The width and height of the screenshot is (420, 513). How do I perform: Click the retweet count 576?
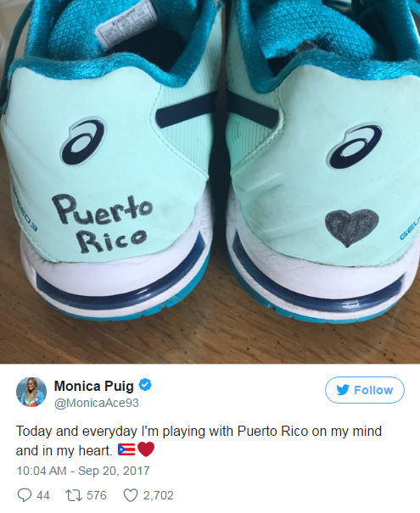point(97,495)
